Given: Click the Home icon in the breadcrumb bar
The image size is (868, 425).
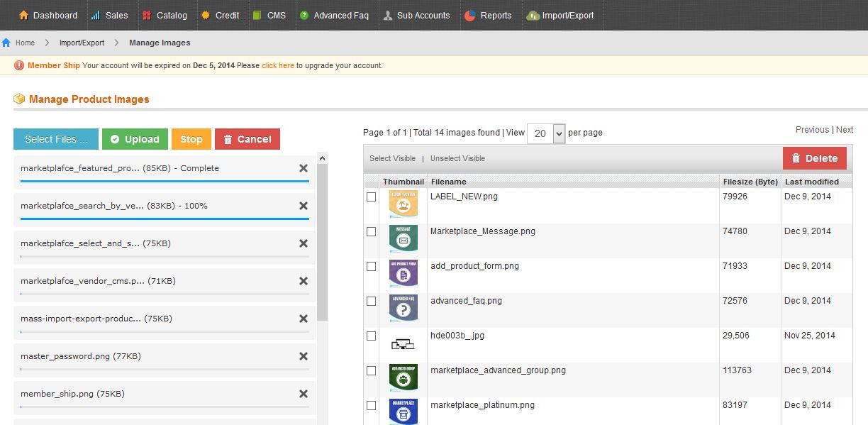Looking at the screenshot, I should (7, 42).
